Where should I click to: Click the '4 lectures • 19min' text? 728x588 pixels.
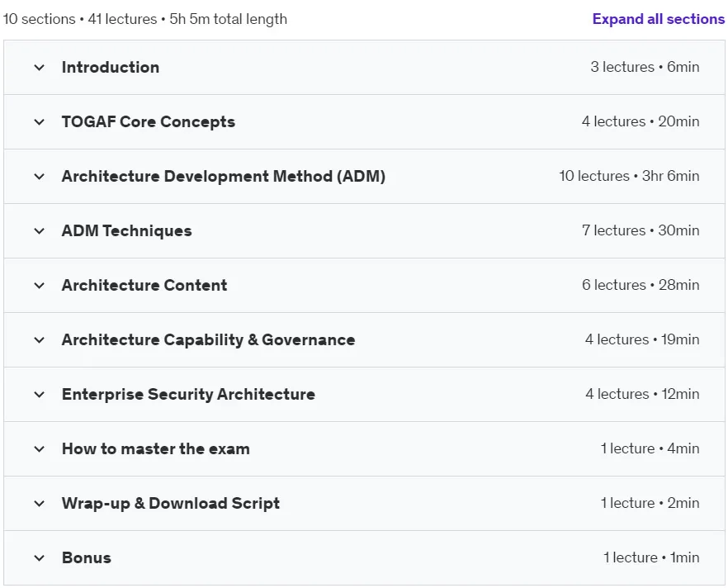coord(642,339)
